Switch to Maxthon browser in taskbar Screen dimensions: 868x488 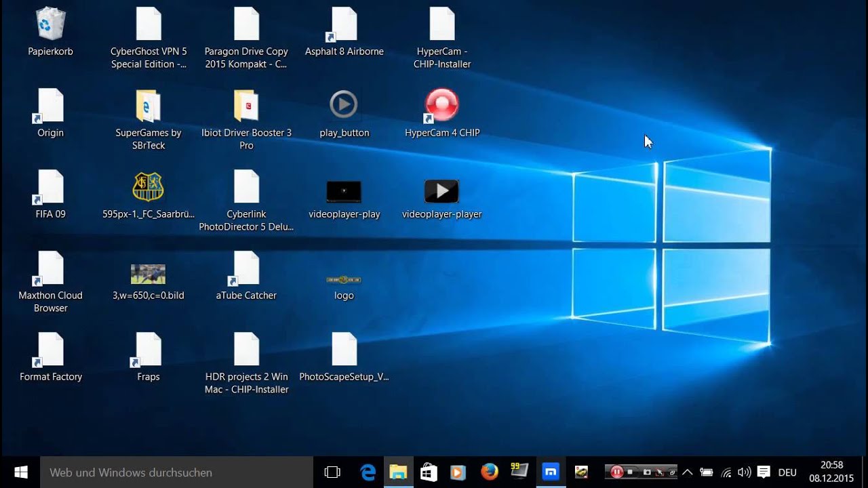click(x=551, y=472)
